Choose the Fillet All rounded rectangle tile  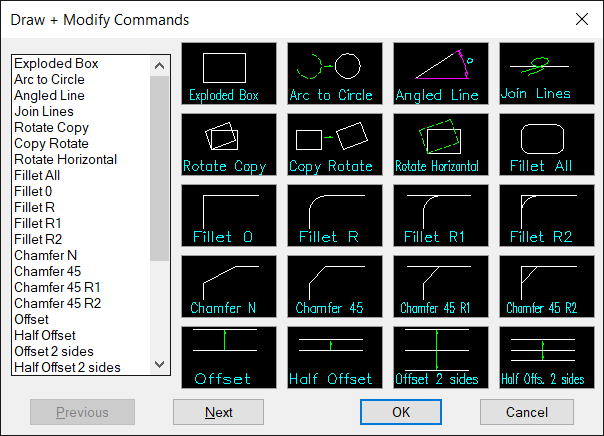tap(547, 144)
